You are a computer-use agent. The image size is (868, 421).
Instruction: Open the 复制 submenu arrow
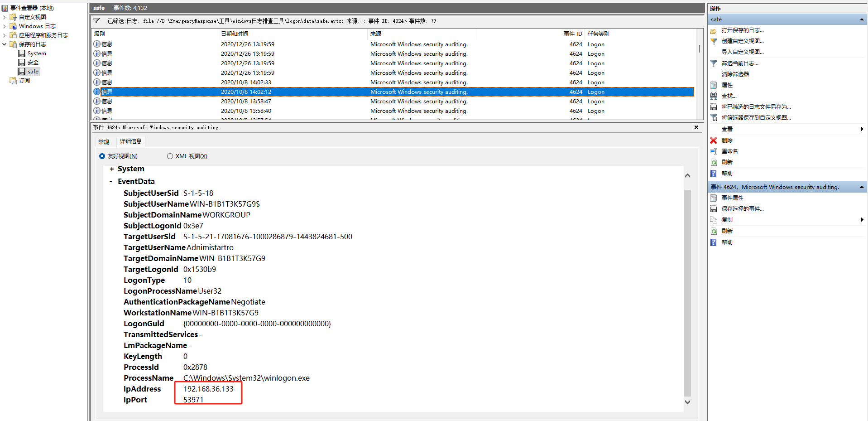pyautogui.click(x=862, y=220)
